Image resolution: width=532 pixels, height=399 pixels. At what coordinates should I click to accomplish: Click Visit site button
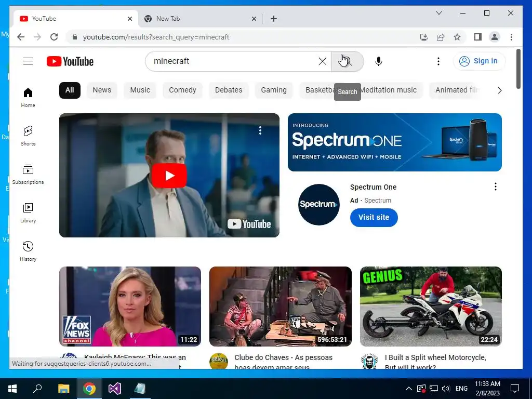coord(374,217)
